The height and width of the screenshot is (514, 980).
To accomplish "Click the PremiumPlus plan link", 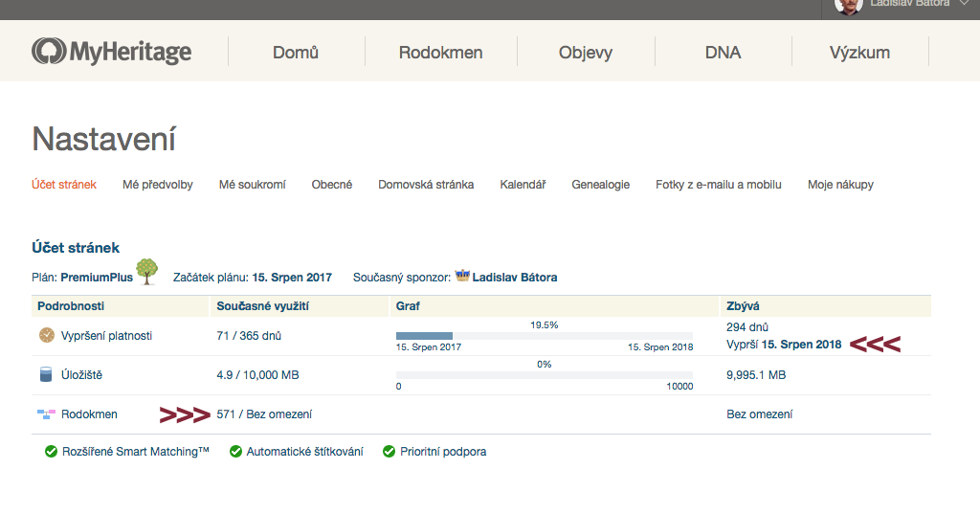I will [x=96, y=278].
